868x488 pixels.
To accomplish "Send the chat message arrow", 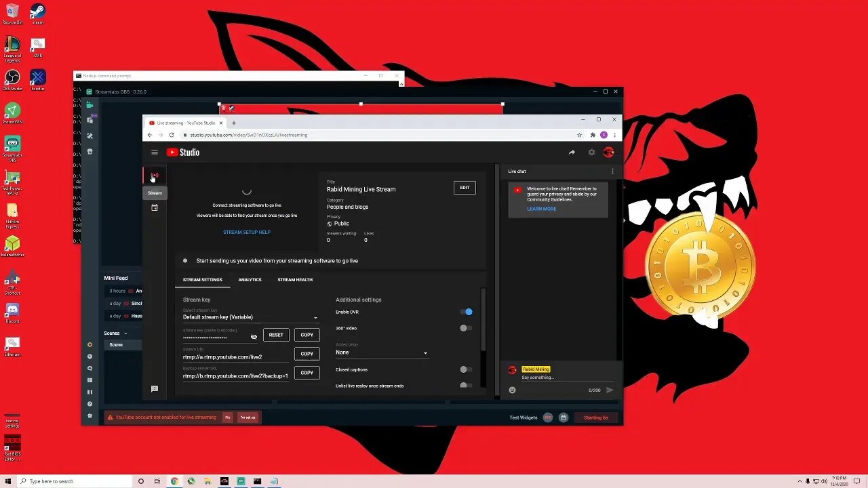I will tap(610, 390).
